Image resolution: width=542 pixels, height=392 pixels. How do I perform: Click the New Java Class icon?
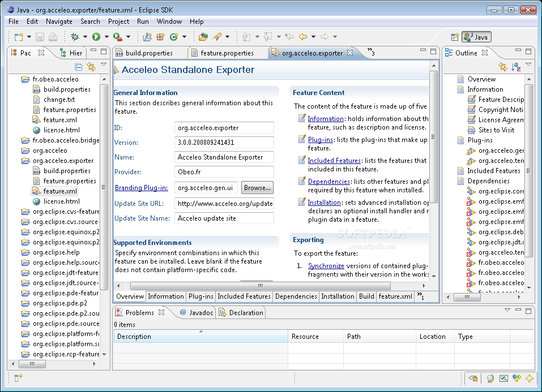click(174, 37)
